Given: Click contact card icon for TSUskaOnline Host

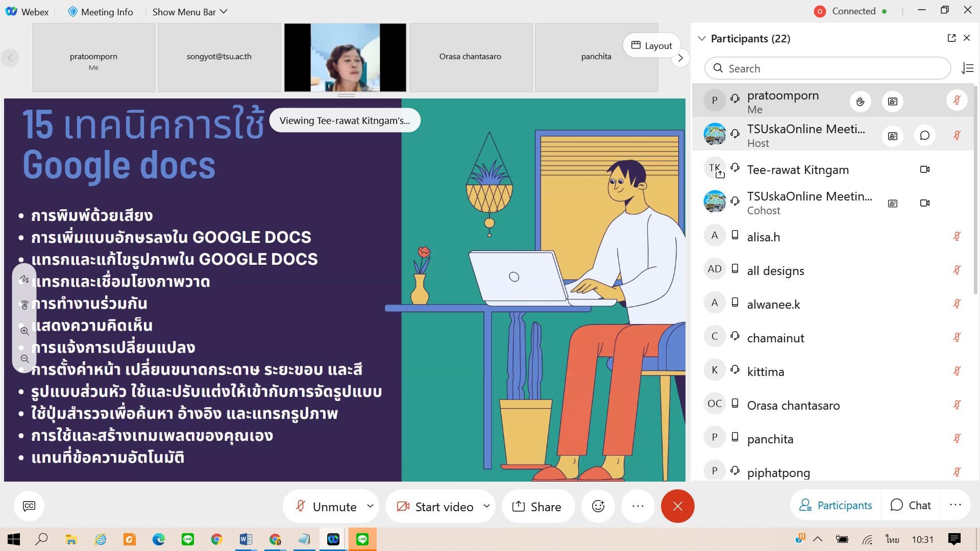Looking at the screenshot, I should click(893, 136).
